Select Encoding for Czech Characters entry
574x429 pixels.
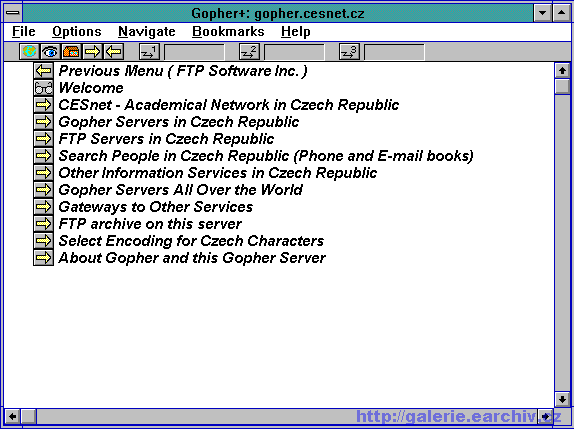click(x=191, y=241)
